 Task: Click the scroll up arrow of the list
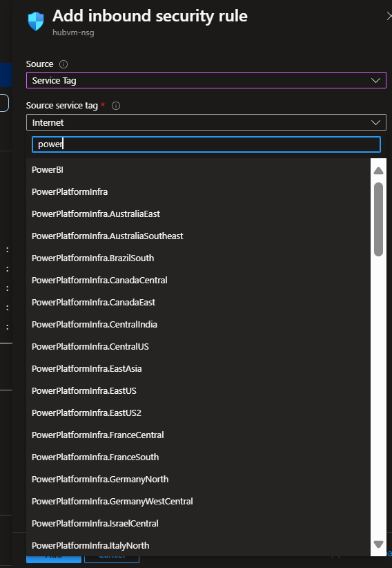coord(379,171)
